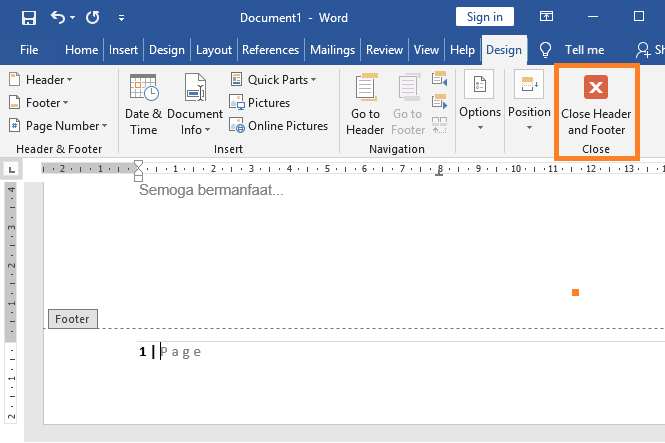The image size is (665, 443).
Task: Click the Header icon in the ribbon
Action: 14,80
